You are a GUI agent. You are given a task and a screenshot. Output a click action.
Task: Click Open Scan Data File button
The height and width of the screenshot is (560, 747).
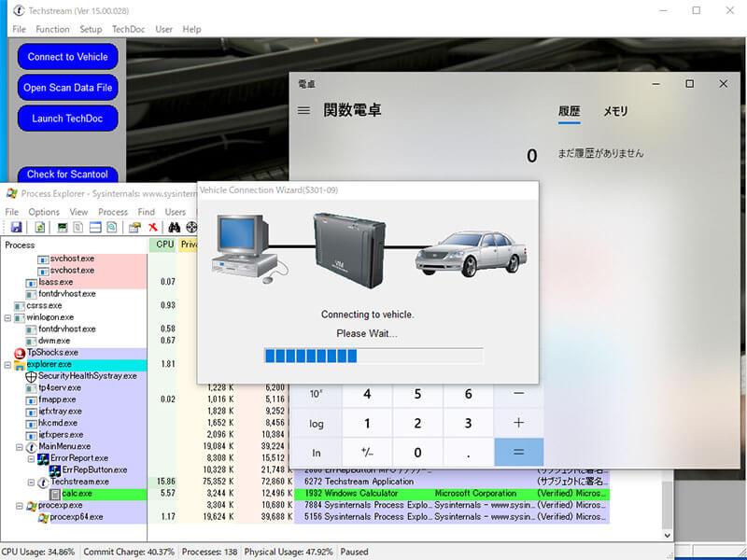(x=67, y=88)
